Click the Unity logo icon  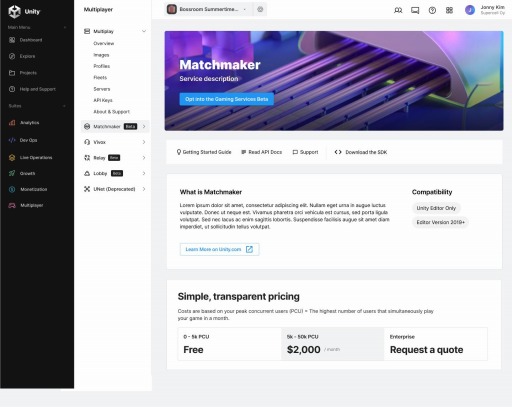tap(14, 11)
